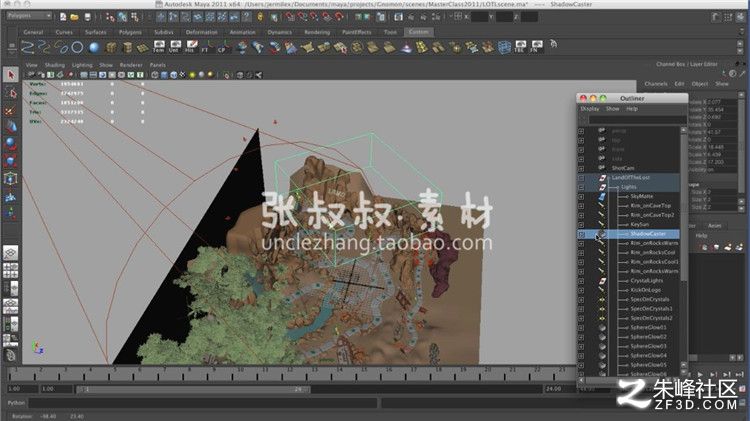
Task: Select the Scale tool in toolbox
Action: pyautogui.click(x=11, y=161)
